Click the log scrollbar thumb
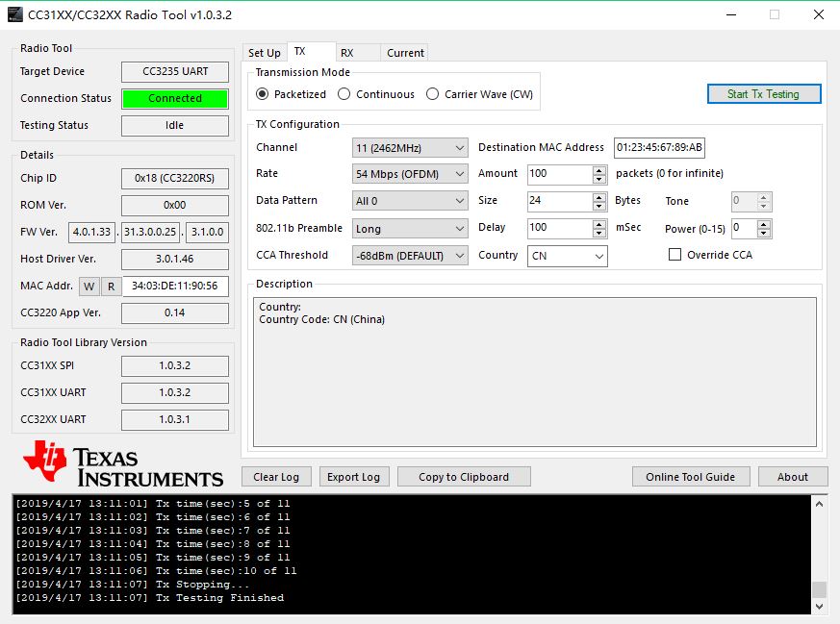Image resolution: width=840 pixels, height=624 pixels. point(819,589)
